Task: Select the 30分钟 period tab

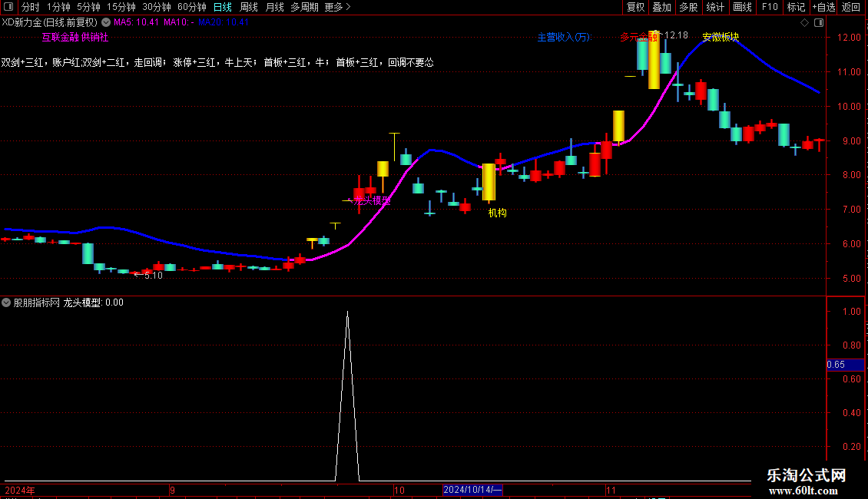Action: [x=157, y=7]
